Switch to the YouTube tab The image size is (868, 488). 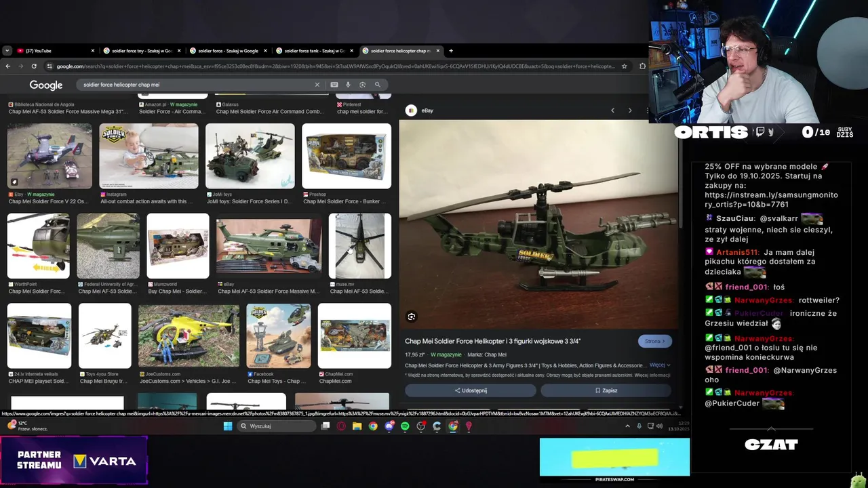54,51
